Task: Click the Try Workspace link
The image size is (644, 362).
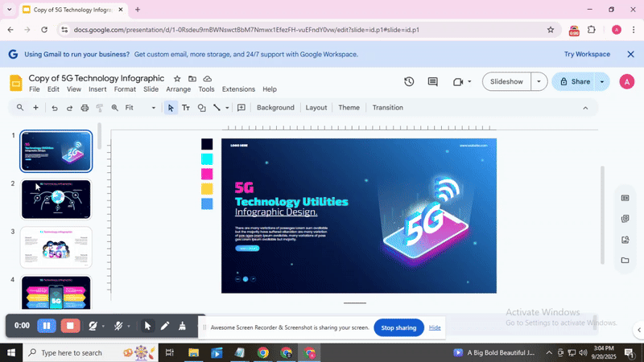Action: (x=587, y=54)
